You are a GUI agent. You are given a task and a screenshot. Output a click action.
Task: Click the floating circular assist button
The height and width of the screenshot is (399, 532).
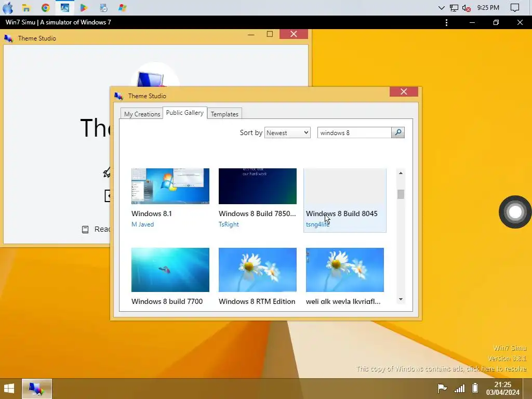515,212
